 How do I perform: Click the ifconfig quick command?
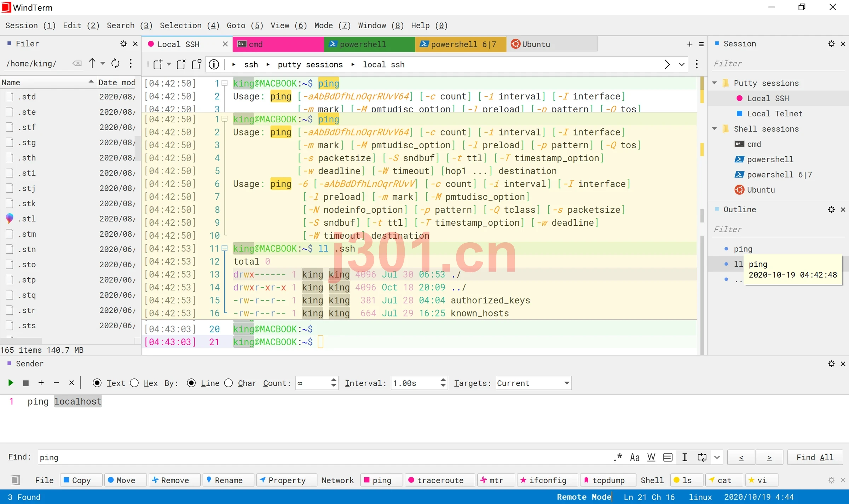point(547,480)
